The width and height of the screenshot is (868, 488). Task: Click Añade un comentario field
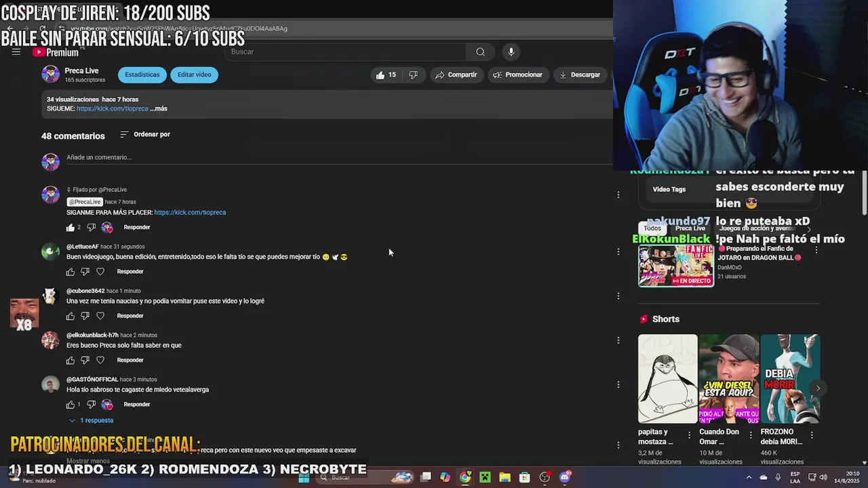(338, 157)
